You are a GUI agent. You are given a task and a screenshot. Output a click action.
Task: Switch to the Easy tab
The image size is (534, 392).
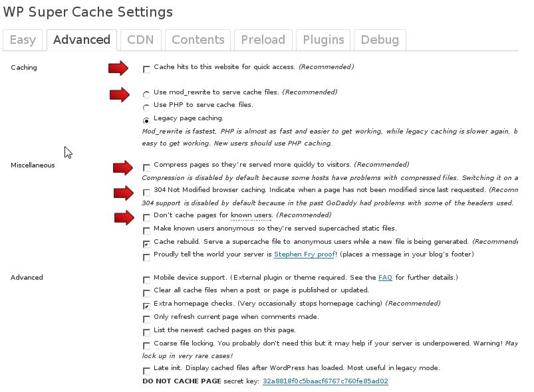(x=23, y=40)
